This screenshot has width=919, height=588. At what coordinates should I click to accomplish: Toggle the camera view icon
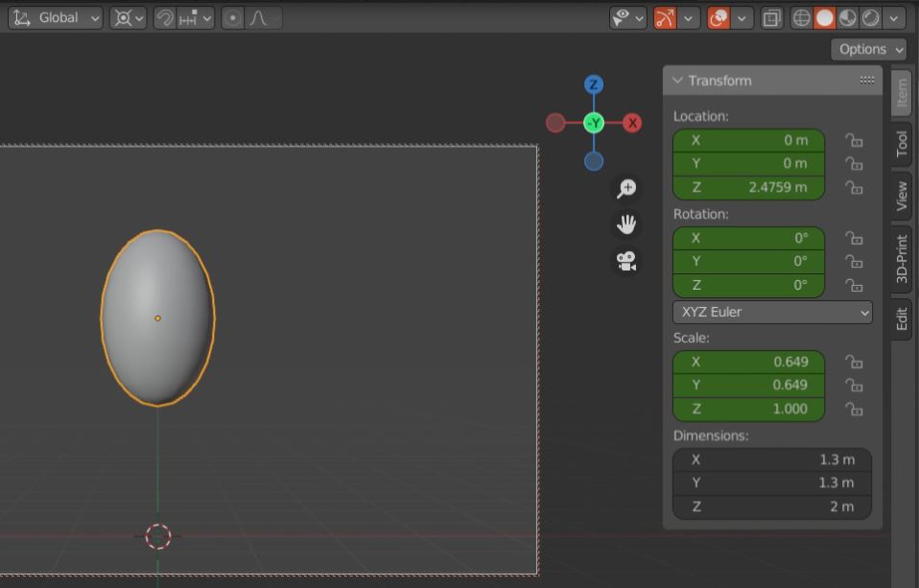coord(626,261)
